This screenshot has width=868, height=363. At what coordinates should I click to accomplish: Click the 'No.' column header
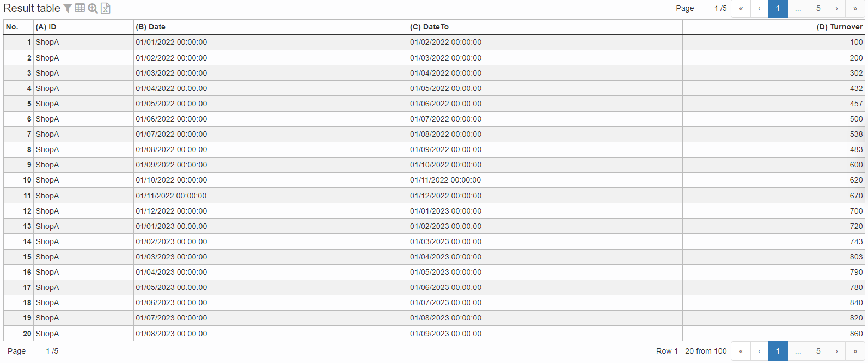pyautogui.click(x=19, y=27)
